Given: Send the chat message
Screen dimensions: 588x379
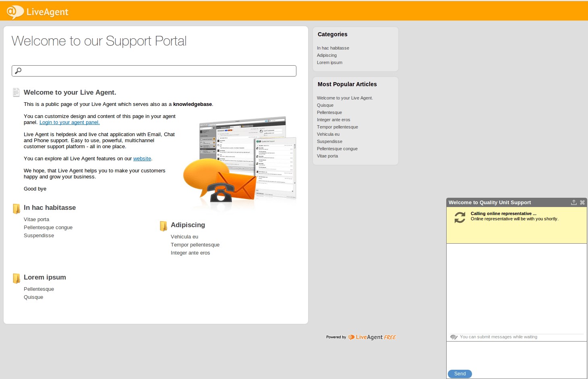Looking at the screenshot, I should pyautogui.click(x=460, y=374).
